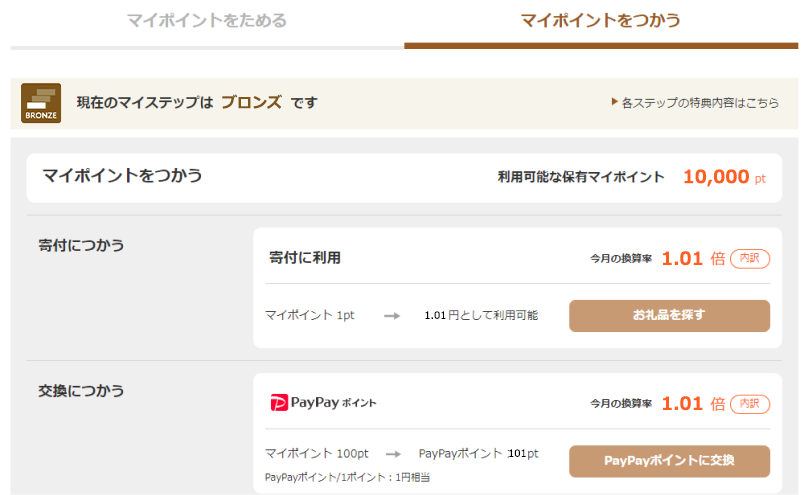This screenshot has width=808, height=495.
Task: Click the 交換につかう section label
Action: [x=81, y=391]
